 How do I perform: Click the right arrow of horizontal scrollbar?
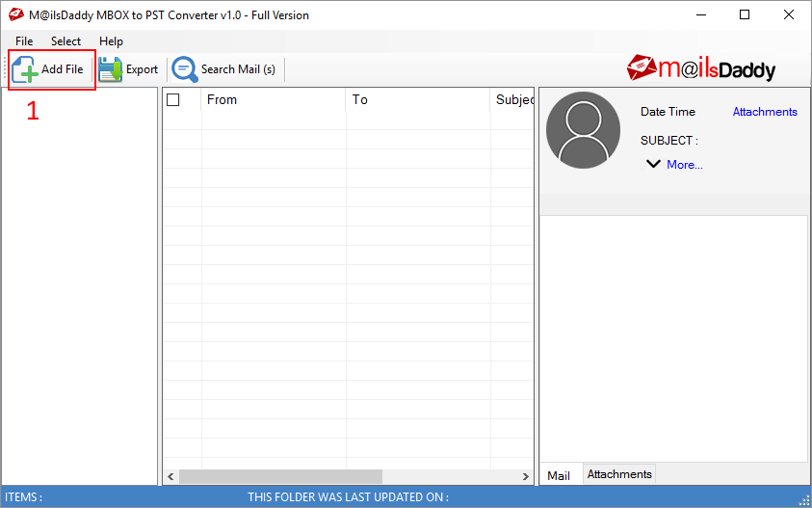pyautogui.click(x=526, y=476)
